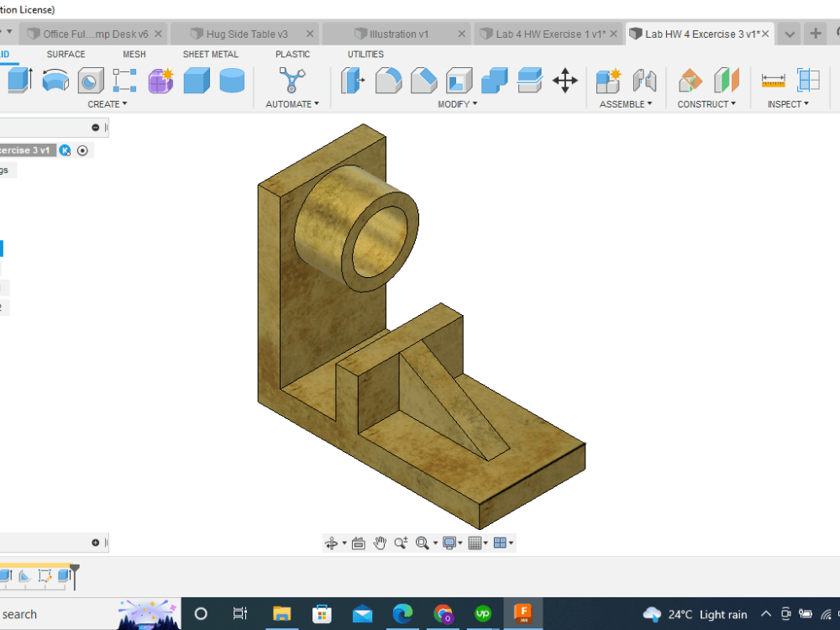The width and height of the screenshot is (840, 630).
Task: Click the Zoom magnifier icon
Action: [x=401, y=543]
